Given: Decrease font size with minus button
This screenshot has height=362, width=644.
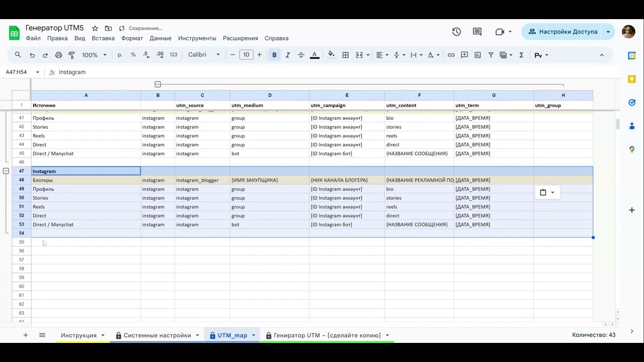Looking at the screenshot, I should [232, 55].
